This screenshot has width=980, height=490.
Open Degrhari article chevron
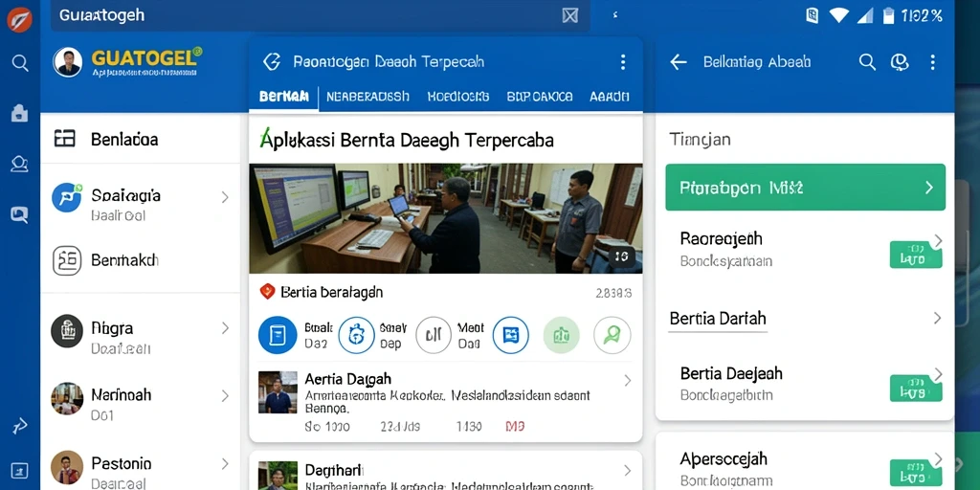628,471
